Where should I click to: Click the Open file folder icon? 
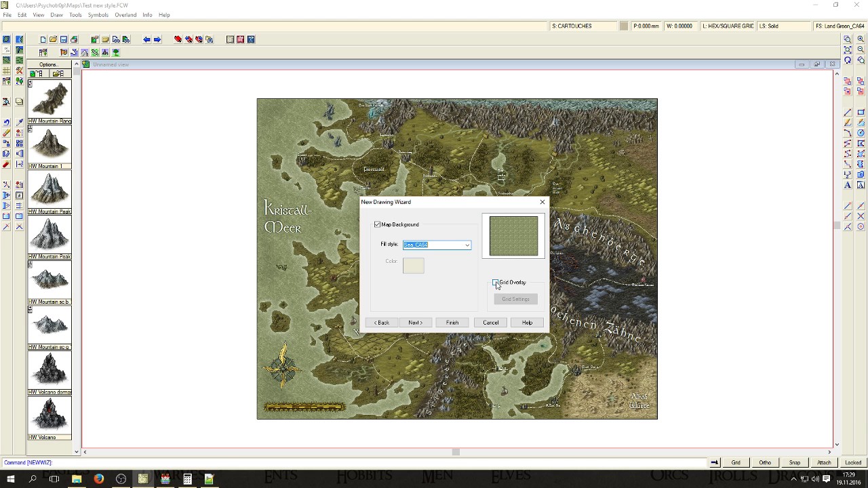point(53,39)
